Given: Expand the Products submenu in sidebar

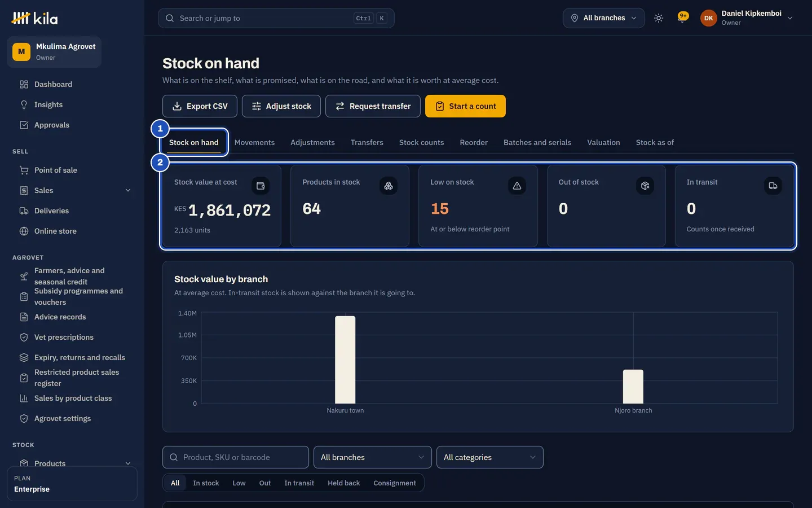Looking at the screenshot, I should click(128, 463).
